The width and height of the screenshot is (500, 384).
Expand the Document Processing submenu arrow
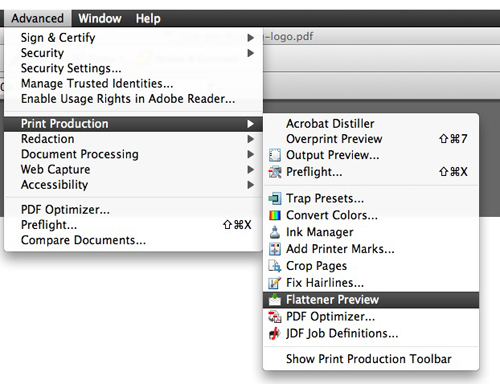click(x=251, y=154)
